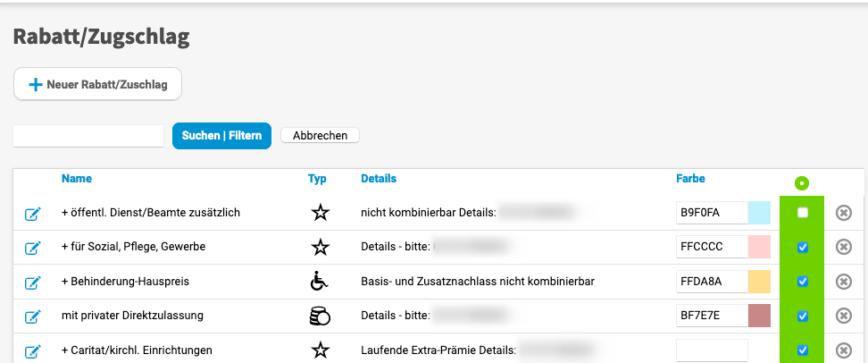Sort by the Farbe column header
Viewport: 868px width, 363px height.
[x=690, y=179]
